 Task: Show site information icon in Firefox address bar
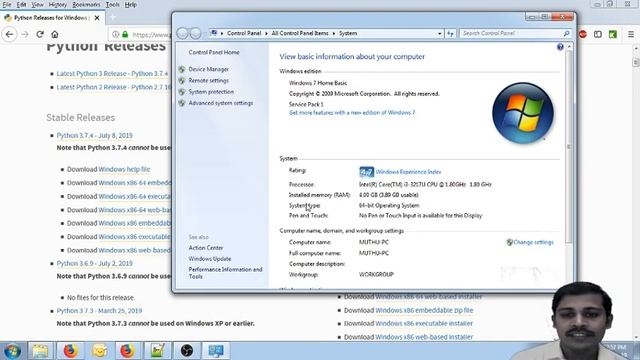(x=116, y=34)
